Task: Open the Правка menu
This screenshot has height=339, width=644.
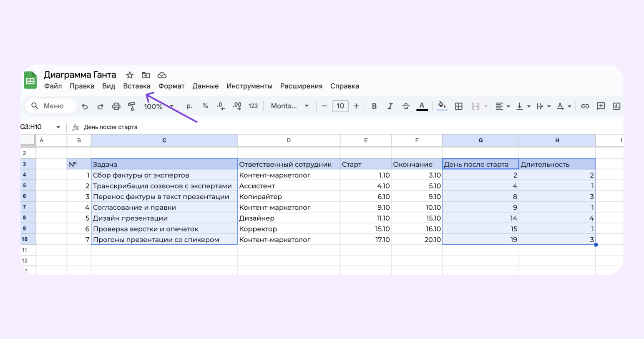Action: (82, 86)
